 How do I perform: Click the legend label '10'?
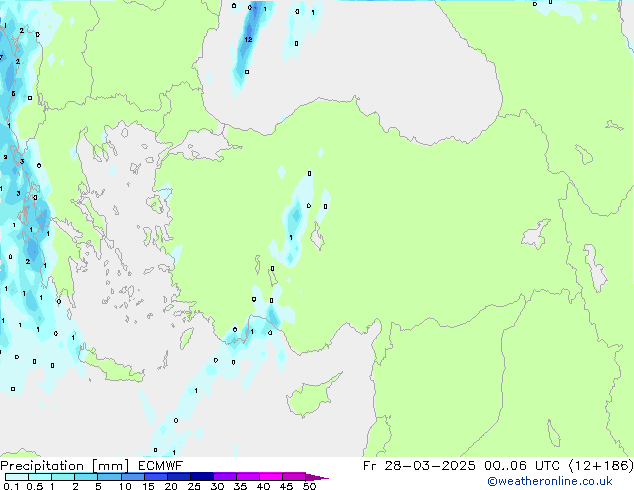(125, 486)
